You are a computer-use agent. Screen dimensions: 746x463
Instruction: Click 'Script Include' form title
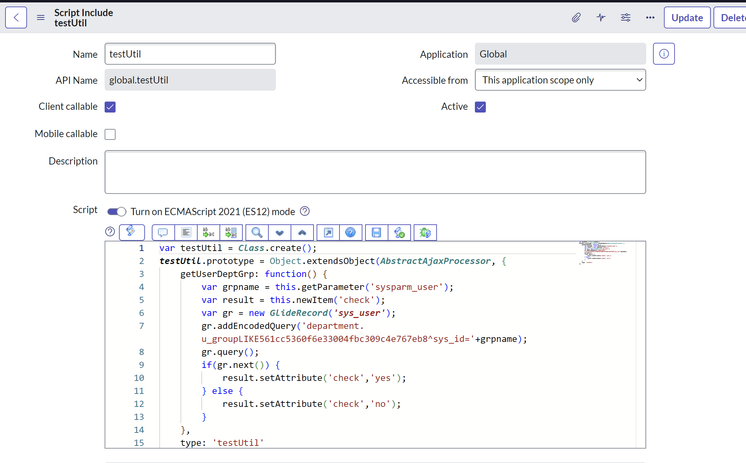tap(83, 13)
